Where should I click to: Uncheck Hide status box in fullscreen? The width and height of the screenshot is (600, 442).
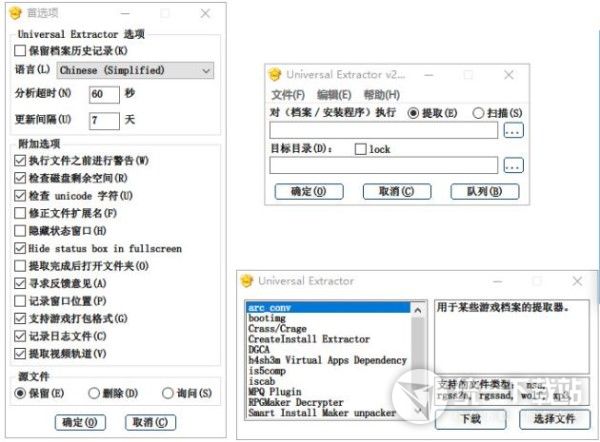[x=20, y=248]
